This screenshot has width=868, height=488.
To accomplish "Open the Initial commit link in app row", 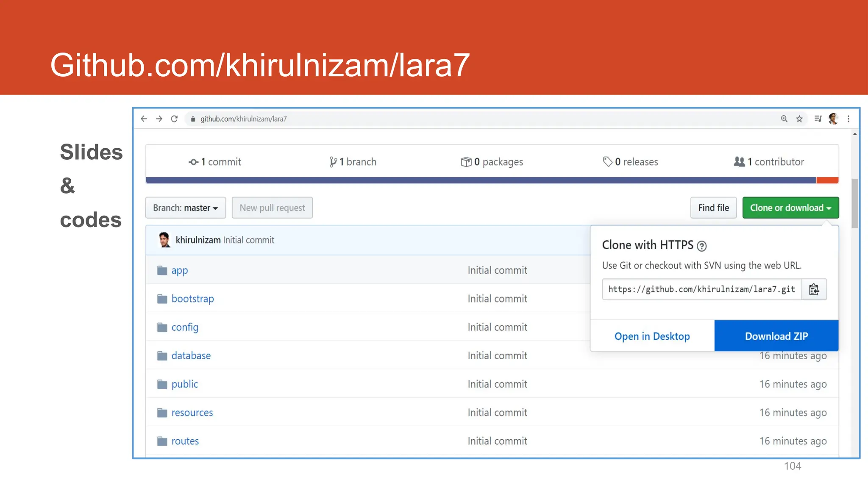I will point(498,270).
